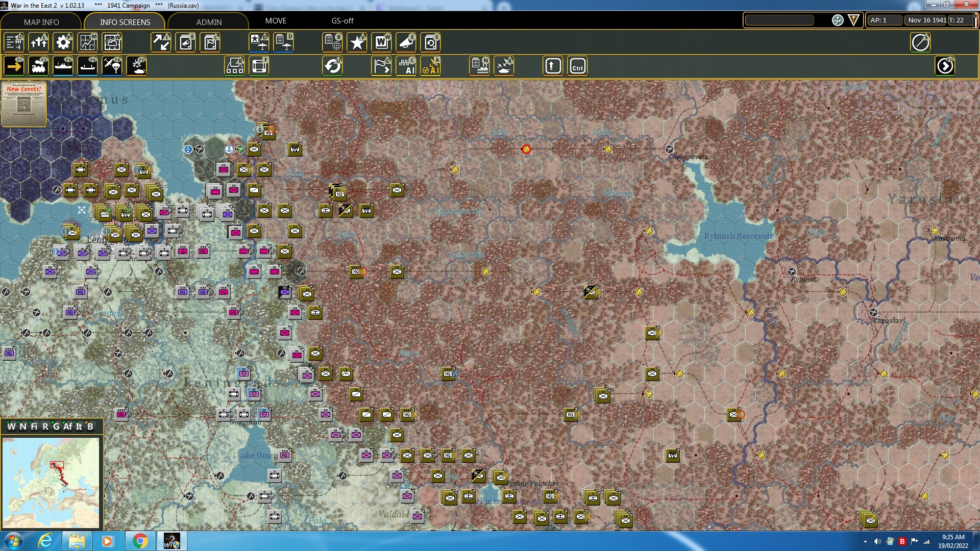Click the flag with arrow icon (G)
The width and height of the screenshot is (980, 551).
[x=381, y=66]
